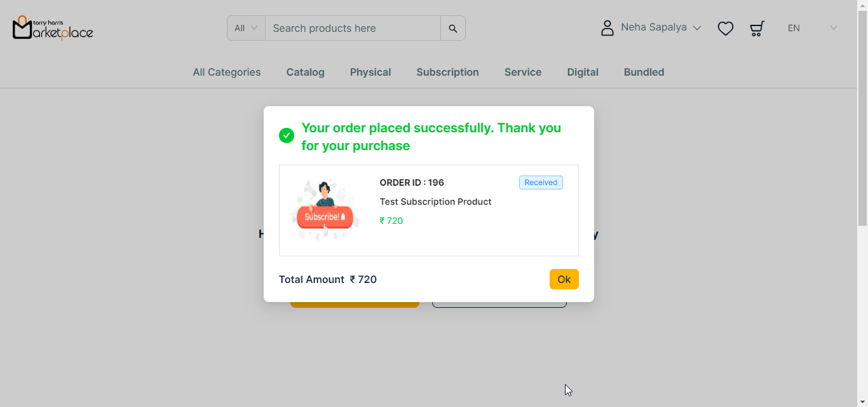
Task: Open the Subscription category
Action: coord(447,72)
